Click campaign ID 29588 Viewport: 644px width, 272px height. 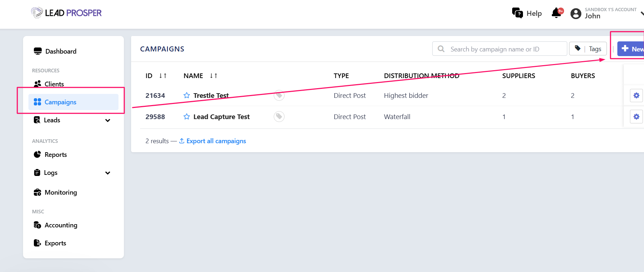coord(155,117)
